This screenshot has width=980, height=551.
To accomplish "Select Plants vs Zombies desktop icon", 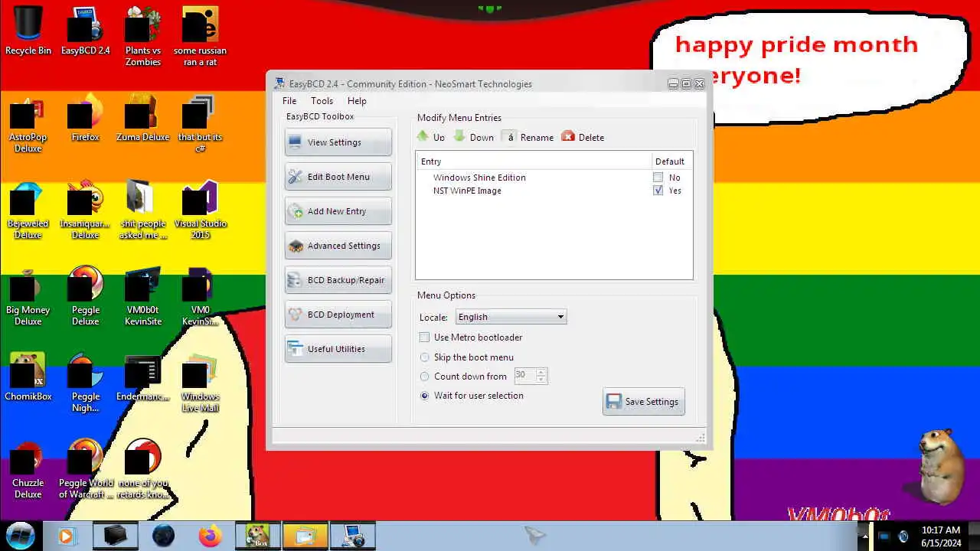I will coord(143,36).
